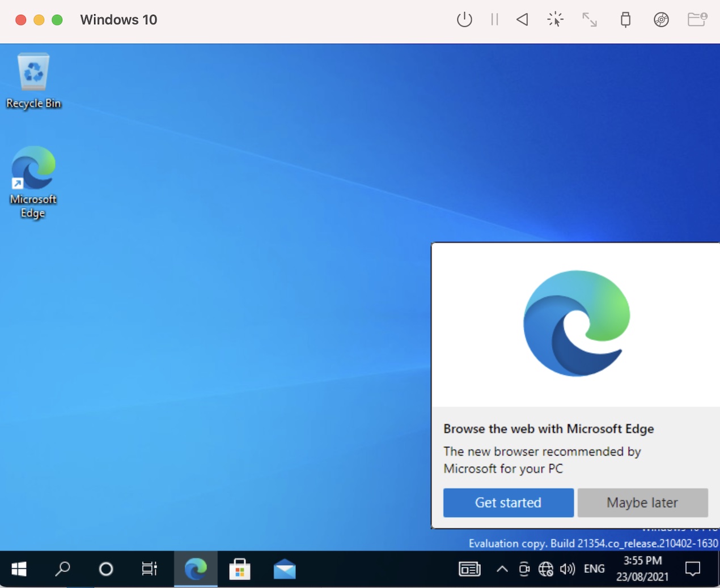
Task: Open the CD/DVD drive image icon
Action: (x=661, y=20)
